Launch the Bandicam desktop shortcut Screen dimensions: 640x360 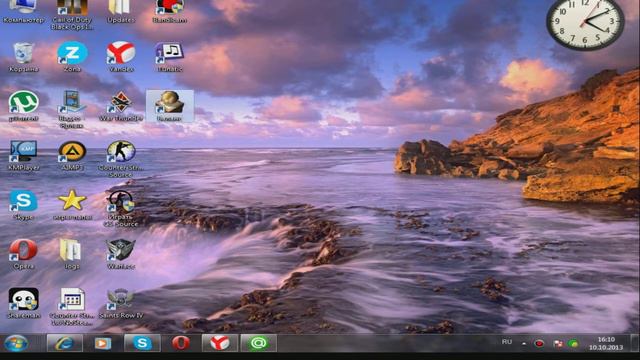point(170,11)
